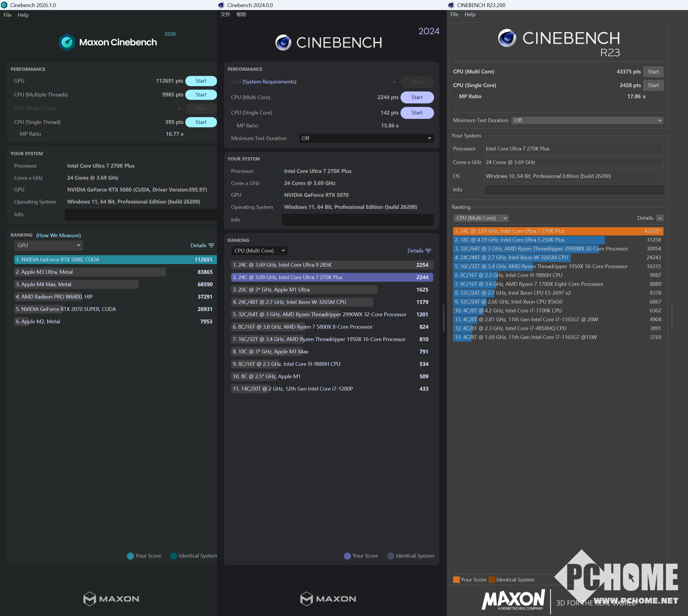Click the Maxon Cinebench 2026 hexagon logo
Image resolution: width=688 pixels, height=616 pixels.
pyautogui.click(x=67, y=42)
